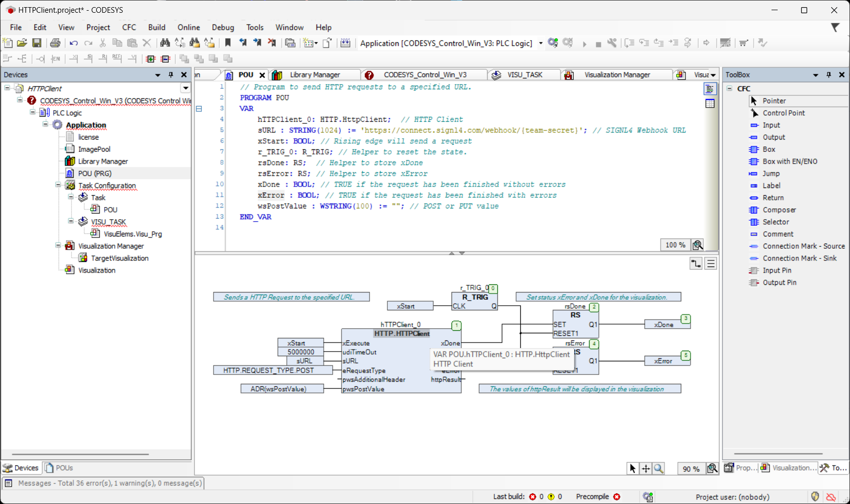
Task: Create a new project with New File icon
Action: pos(8,43)
